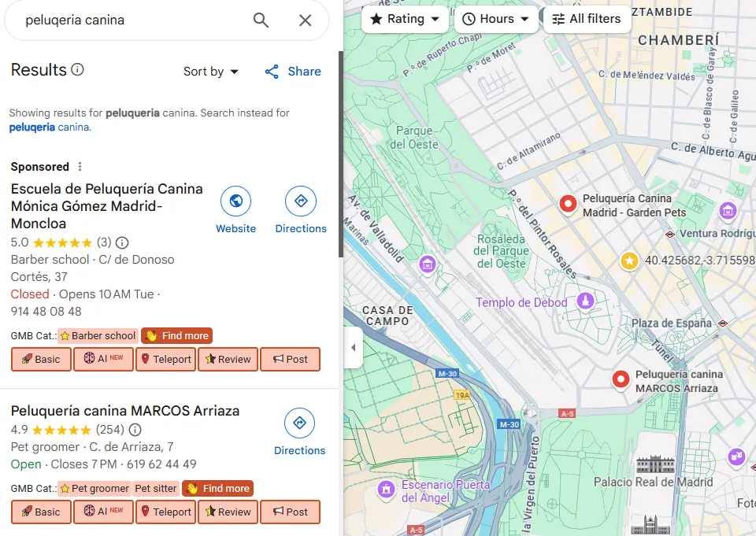
Task: Click the 40.425682,-3.715598 coordinates label
Action: pyautogui.click(x=699, y=261)
